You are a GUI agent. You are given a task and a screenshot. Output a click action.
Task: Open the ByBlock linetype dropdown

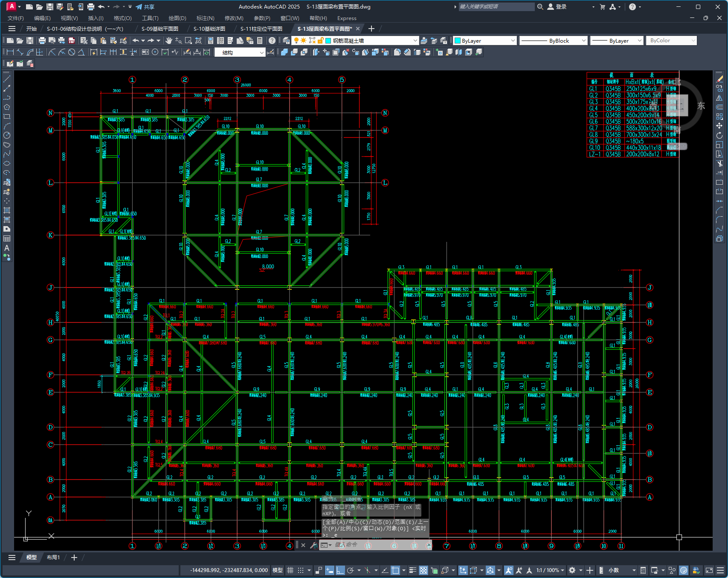point(583,41)
